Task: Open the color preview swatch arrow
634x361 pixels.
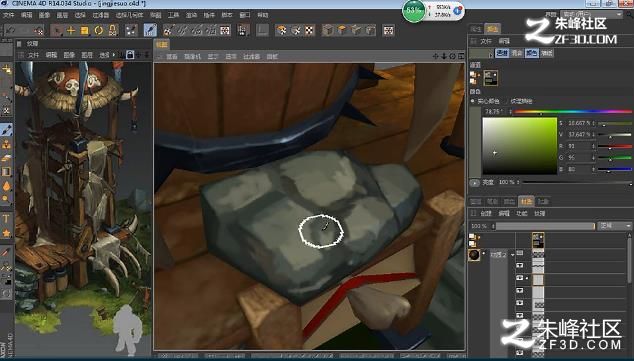Action: [491, 55]
